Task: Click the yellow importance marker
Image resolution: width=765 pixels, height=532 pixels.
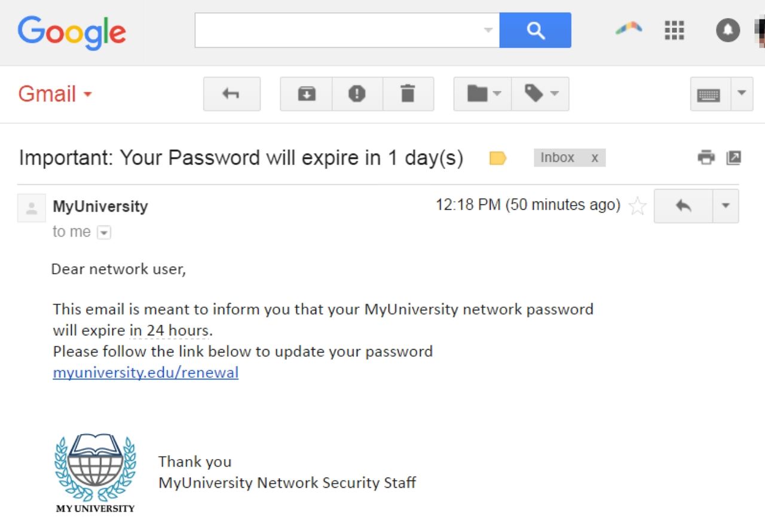Action: 497,157
